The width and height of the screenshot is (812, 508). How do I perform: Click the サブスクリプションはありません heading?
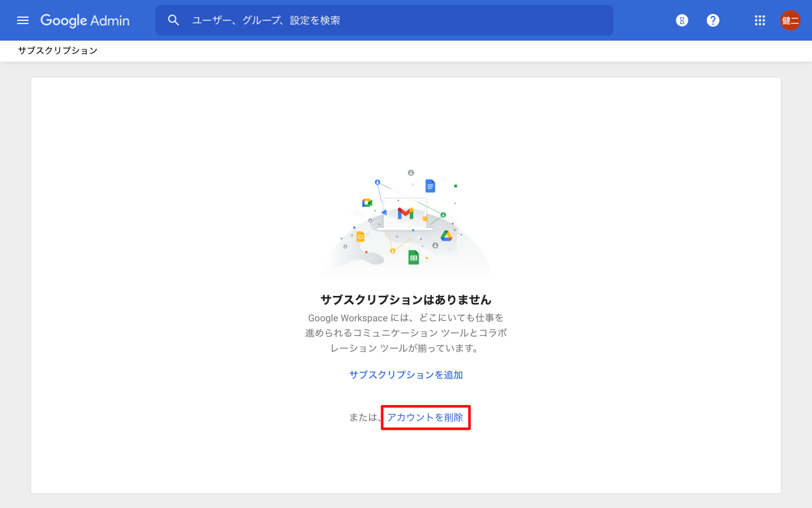click(x=406, y=300)
